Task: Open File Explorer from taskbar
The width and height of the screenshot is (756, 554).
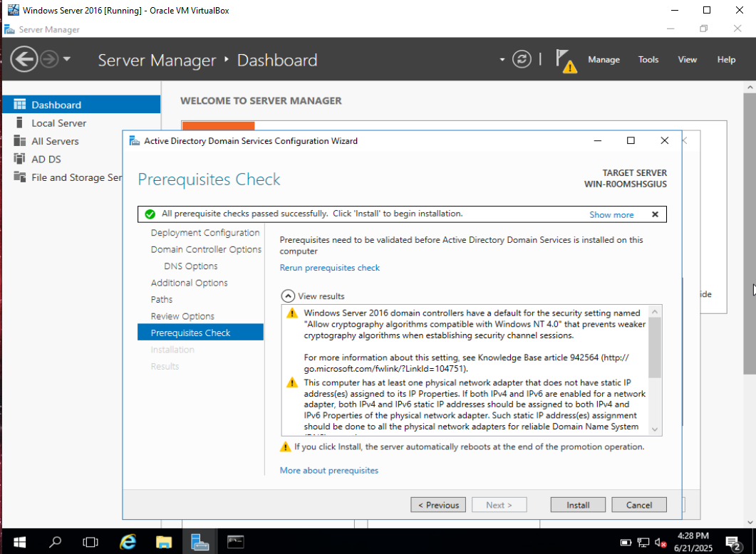Action: [x=164, y=542]
